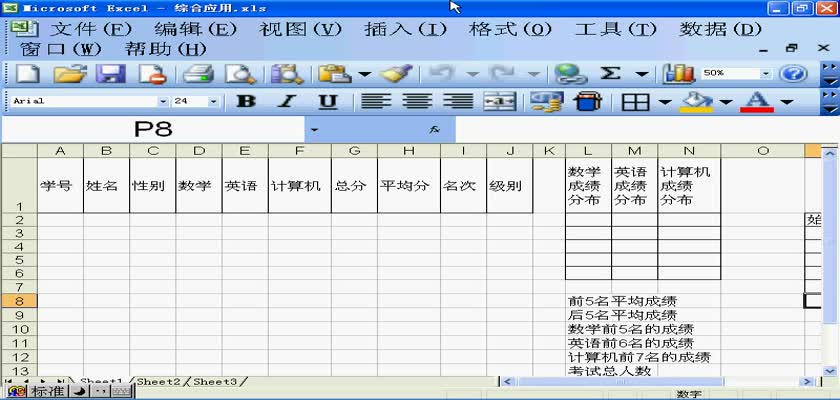
Task: Click the New blank workbook icon
Action: point(27,74)
